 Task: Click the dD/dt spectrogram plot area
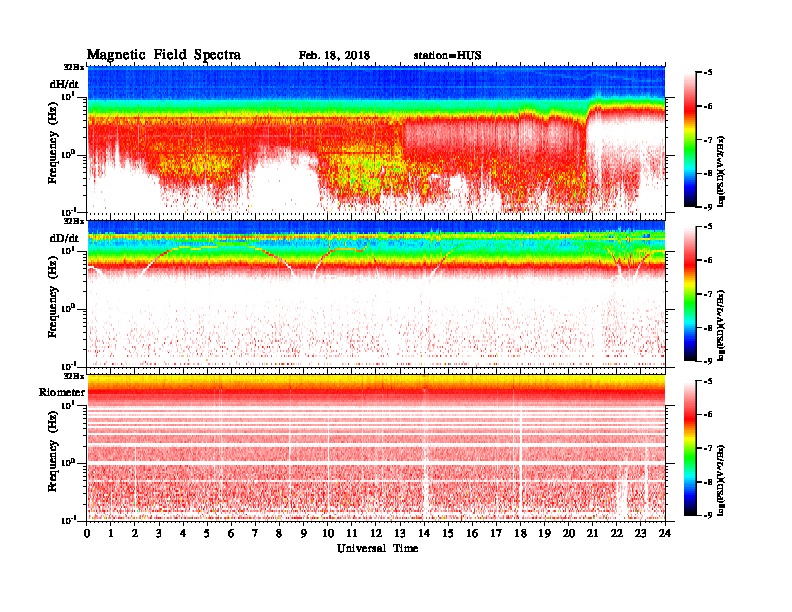pos(376,294)
